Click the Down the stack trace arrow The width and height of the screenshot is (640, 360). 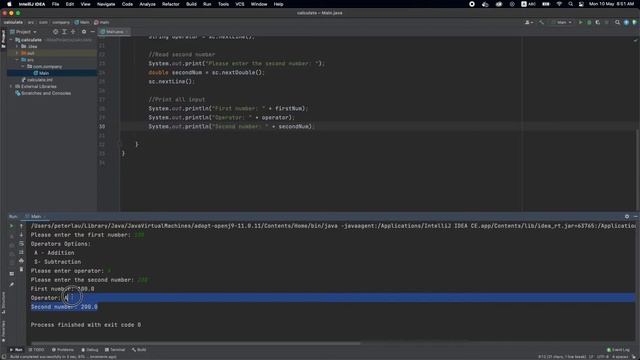click(x=21, y=235)
